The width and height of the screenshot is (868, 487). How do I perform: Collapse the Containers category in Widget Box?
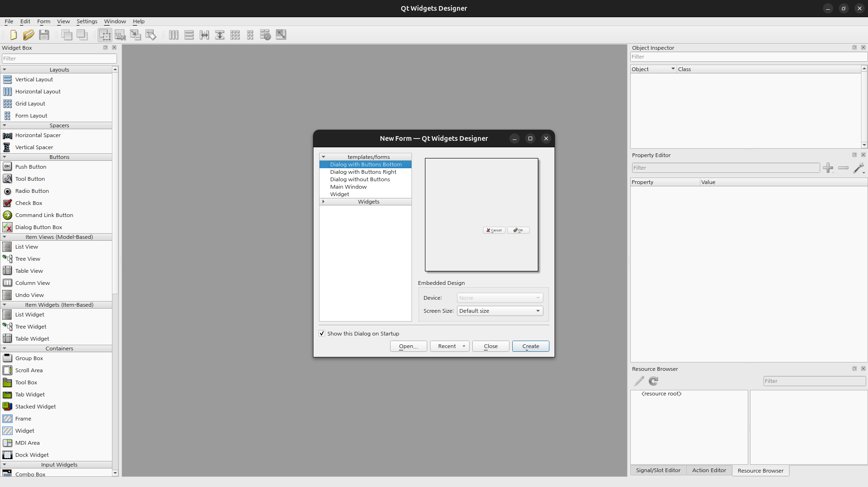[x=5, y=349]
